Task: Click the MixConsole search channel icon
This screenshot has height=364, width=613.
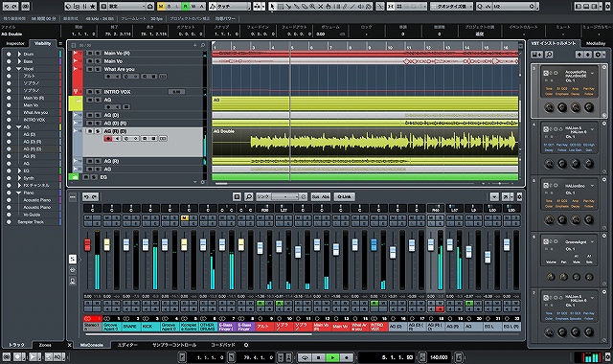Action: 249,196
